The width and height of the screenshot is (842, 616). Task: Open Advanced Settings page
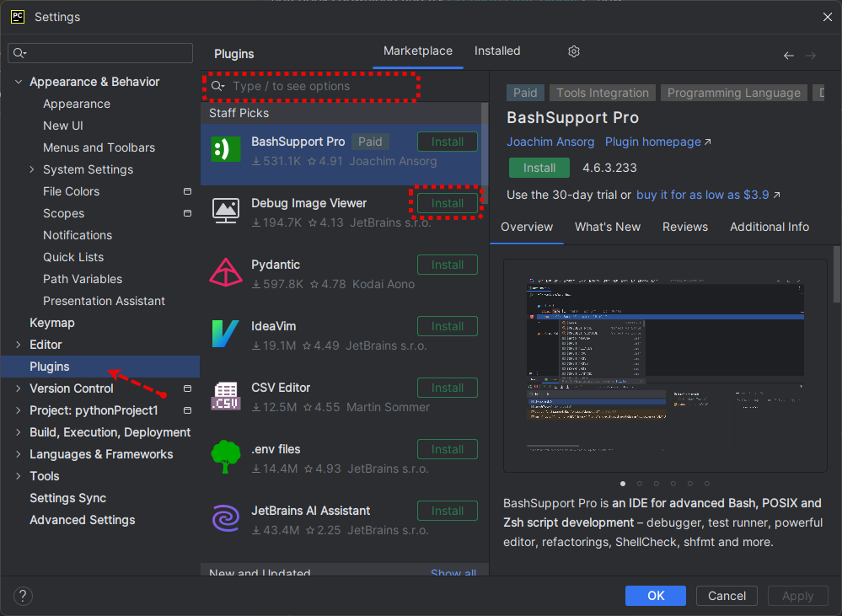click(x=82, y=520)
